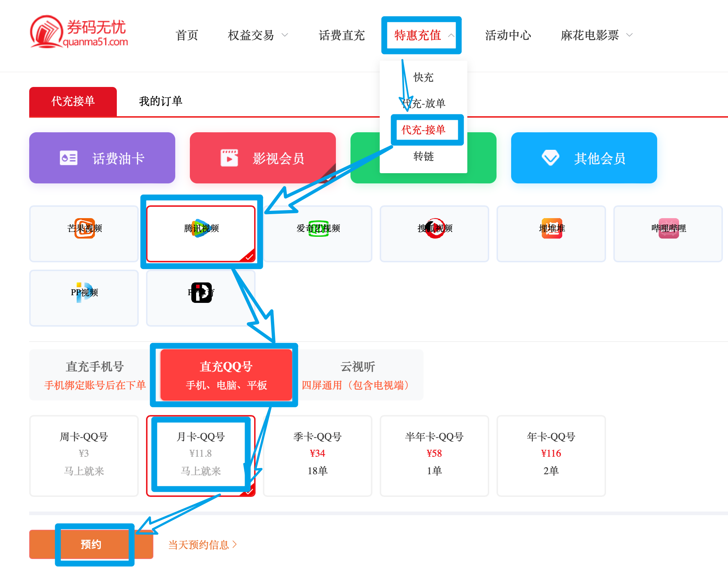This screenshot has width=728, height=578.
Task: Open the 当天预约信息 link
Action: pyautogui.click(x=202, y=545)
